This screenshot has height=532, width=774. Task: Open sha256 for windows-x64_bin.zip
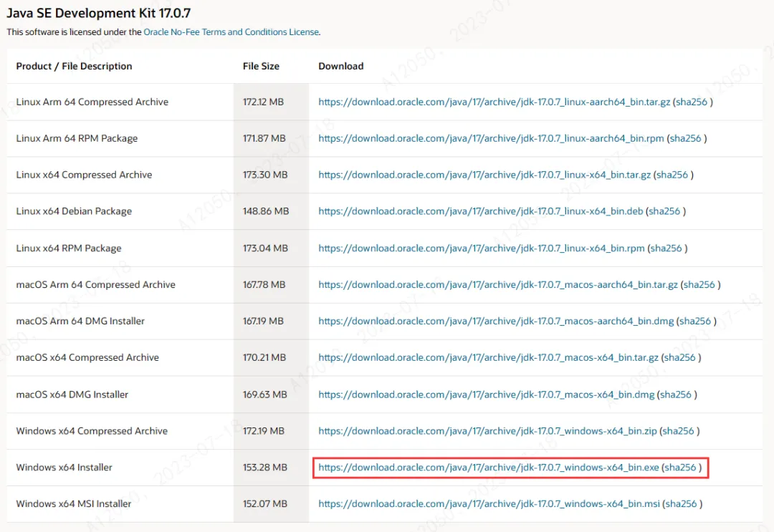pyautogui.click(x=678, y=432)
